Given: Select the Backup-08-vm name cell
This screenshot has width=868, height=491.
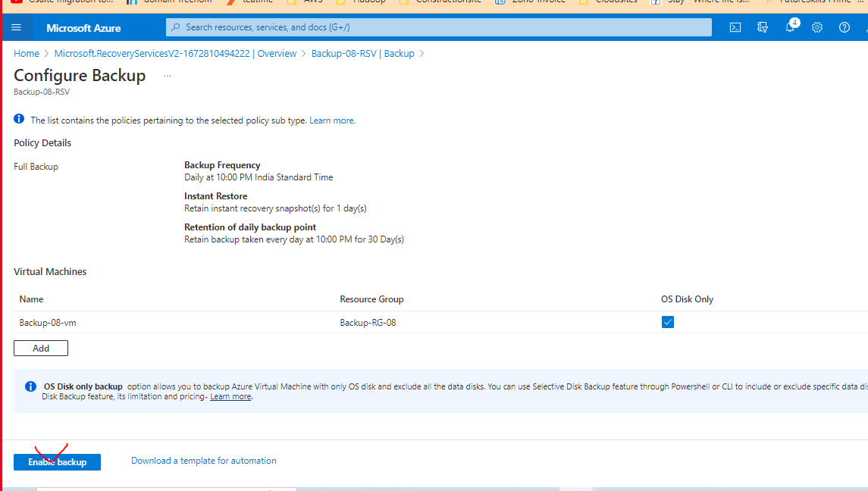Looking at the screenshot, I should click(x=48, y=323).
